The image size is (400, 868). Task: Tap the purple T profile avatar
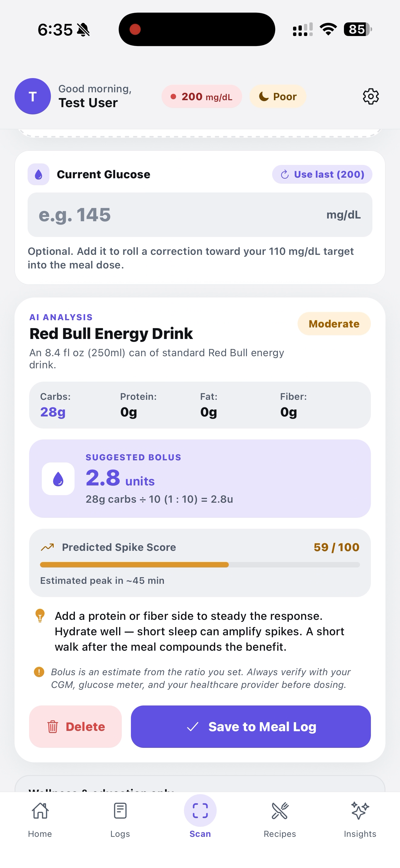point(33,96)
